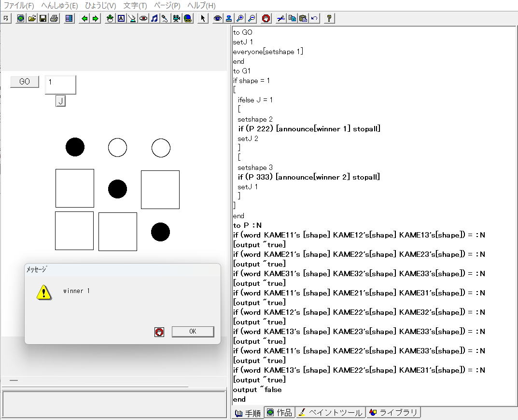518x420 pixels.
Task: Select the arrow pointer tool
Action: click(203, 18)
